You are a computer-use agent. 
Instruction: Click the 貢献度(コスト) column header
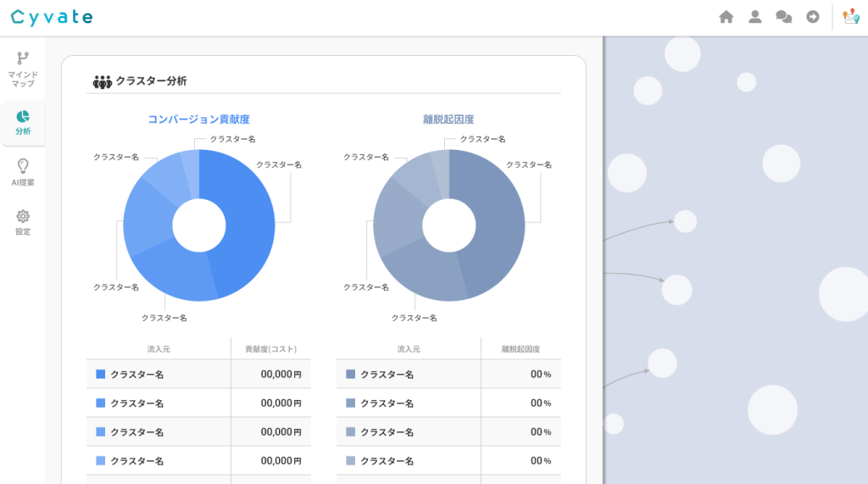[270, 348]
